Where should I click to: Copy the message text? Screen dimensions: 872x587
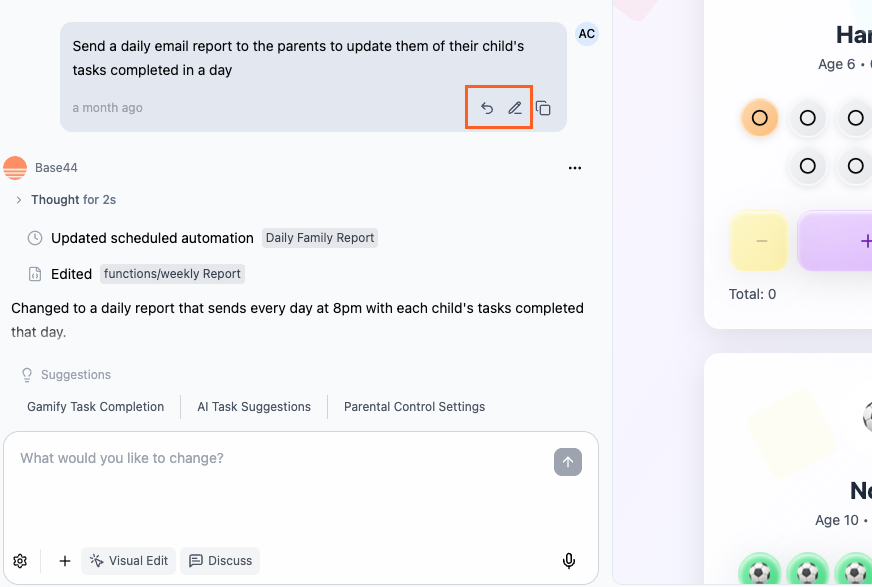click(543, 107)
